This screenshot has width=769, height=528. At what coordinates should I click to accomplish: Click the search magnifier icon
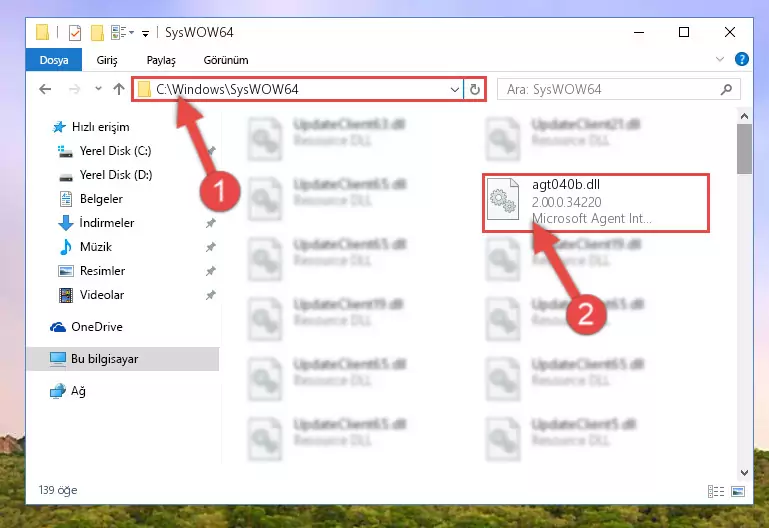point(726,89)
